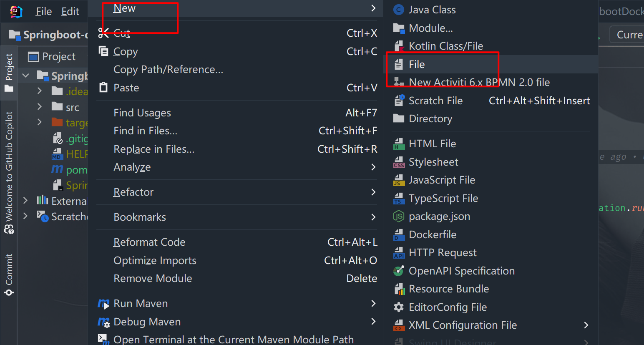The image size is (644, 345).
Task: Click the Dockerfile icon in New submenu
Action: click(x=399, y=235)
